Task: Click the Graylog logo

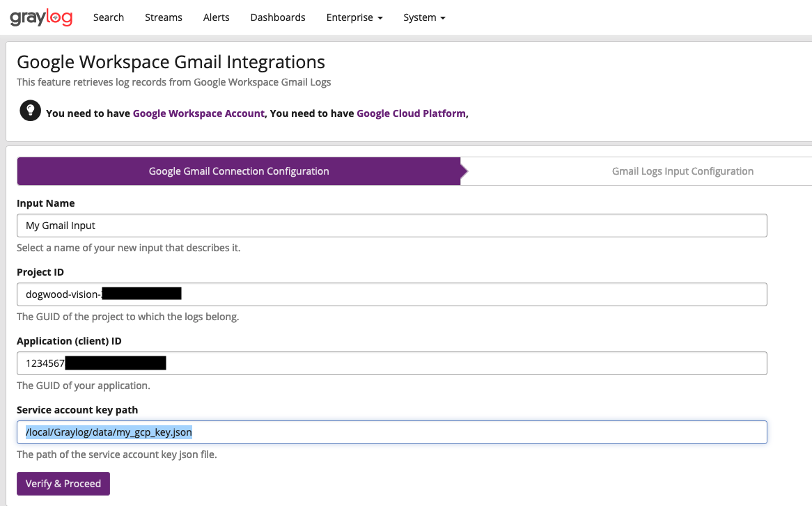Action: (x=40, y=18)
